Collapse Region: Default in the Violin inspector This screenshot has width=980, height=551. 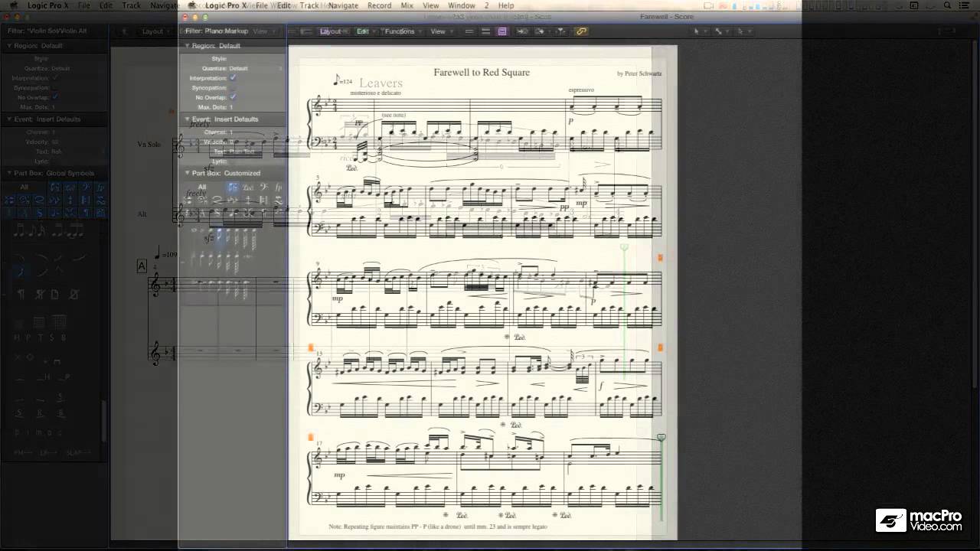[x=9, y=46]
